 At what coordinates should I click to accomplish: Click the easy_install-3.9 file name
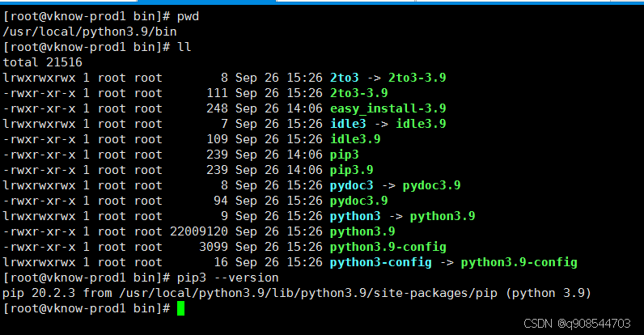[x=388, y=108]
